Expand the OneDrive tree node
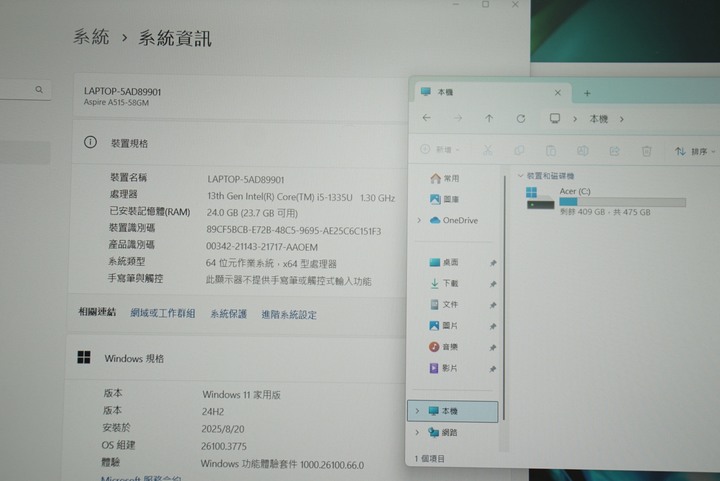The image size is (720, 481). tap(419, 220)
